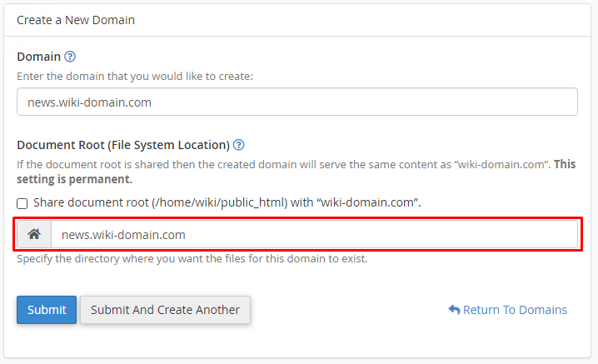This screenshot has width=598, height=364.
Task: Click the home icon before the directory field
Action: click(x=34, y=235)
